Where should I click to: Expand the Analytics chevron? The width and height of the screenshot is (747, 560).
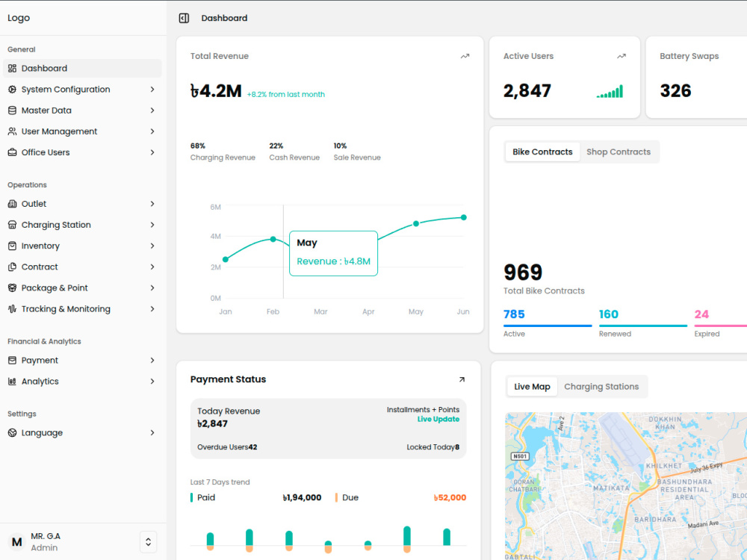152,381
